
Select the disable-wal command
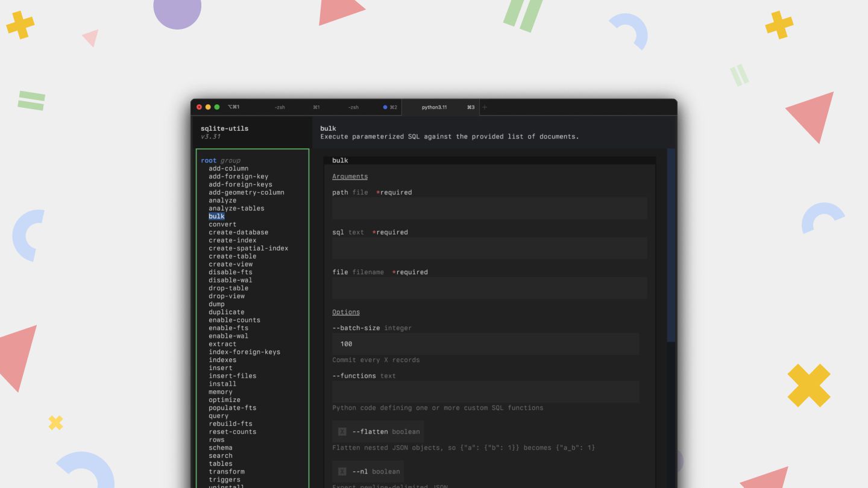tap(231, 280)
